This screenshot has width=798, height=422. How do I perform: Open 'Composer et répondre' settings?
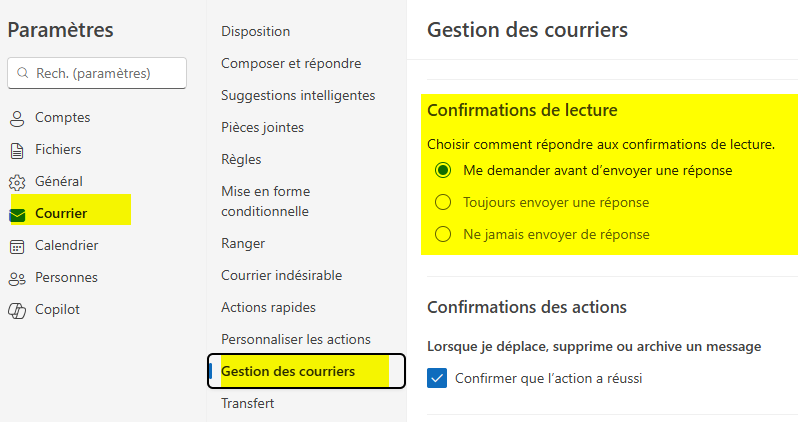coord(291,64)
